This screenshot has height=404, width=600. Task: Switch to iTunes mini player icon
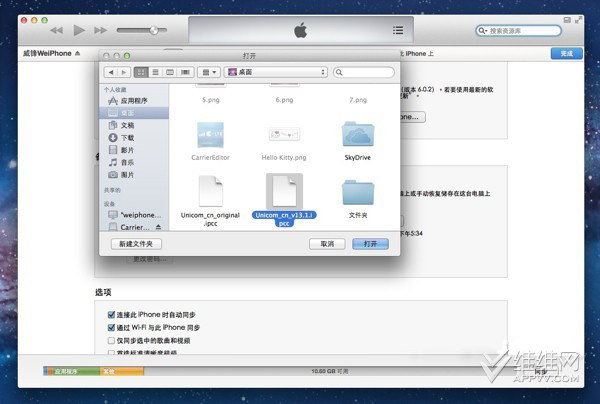(x=567, y=20)
